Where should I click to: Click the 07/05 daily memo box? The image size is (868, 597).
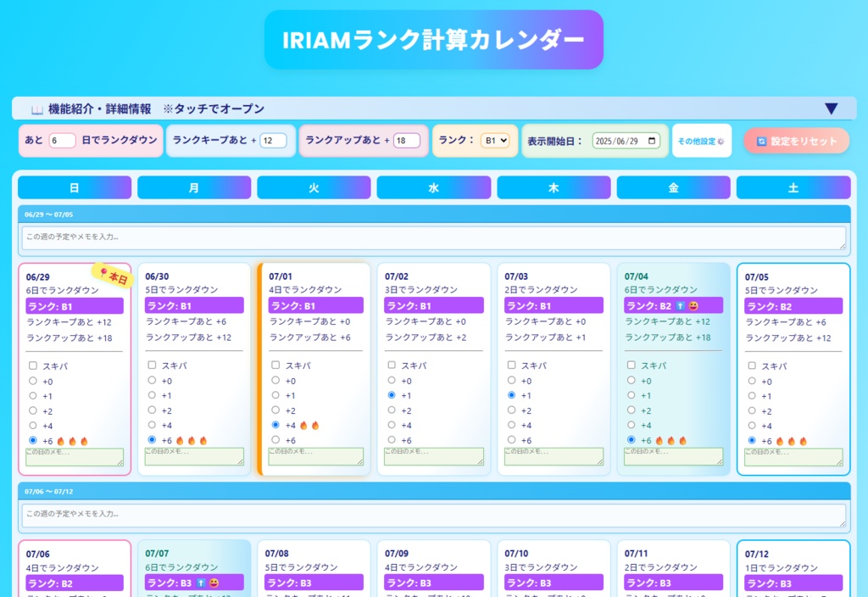click(793, 457)
